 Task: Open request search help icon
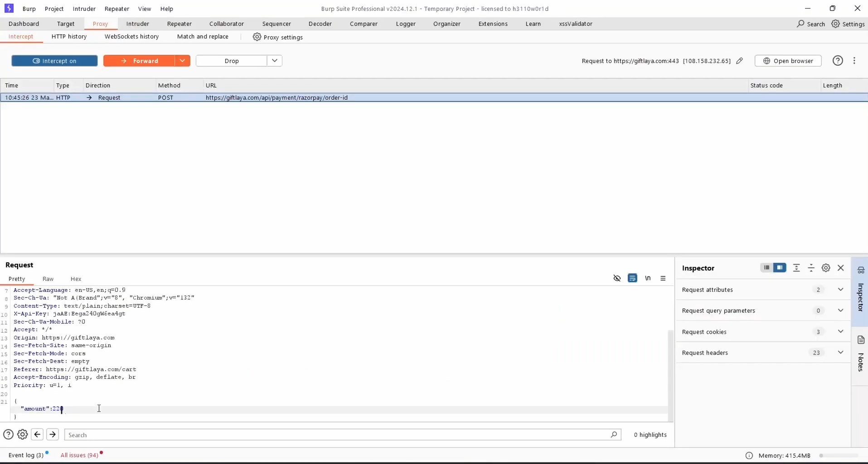pos(8,435)
